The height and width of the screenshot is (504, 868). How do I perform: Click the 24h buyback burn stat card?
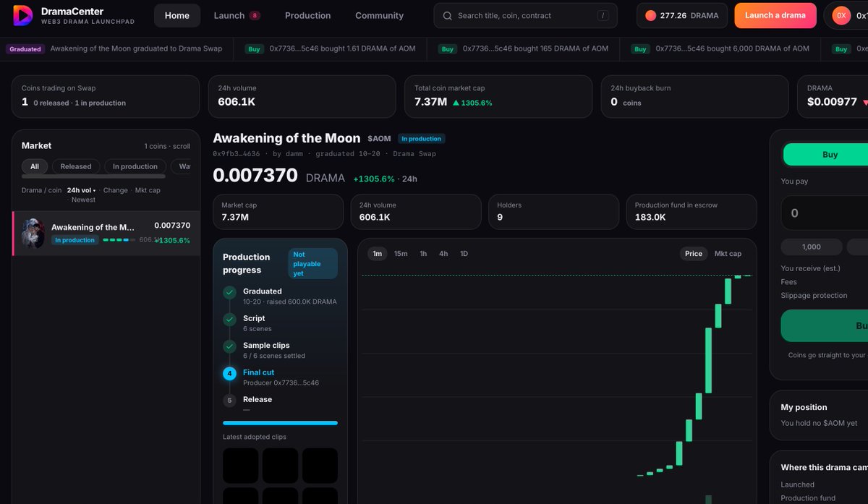point(694,96)
